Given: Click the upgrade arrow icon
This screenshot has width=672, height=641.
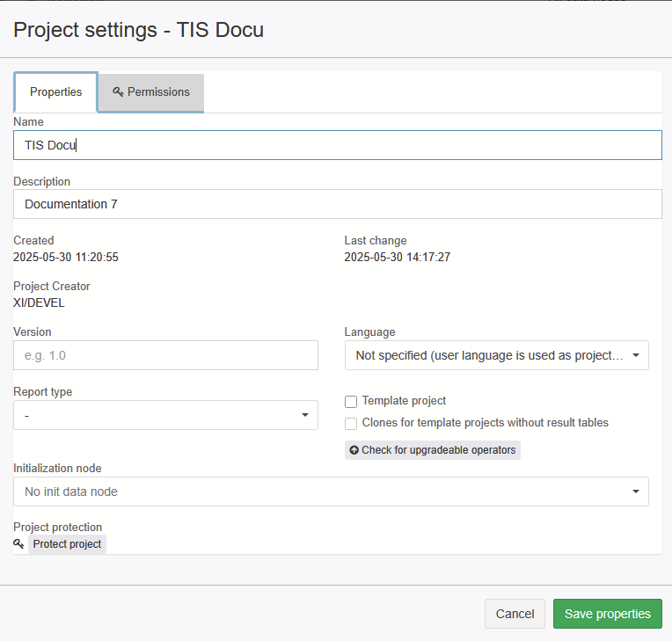Looking at the screenshot, I should (x=354, y=450).
